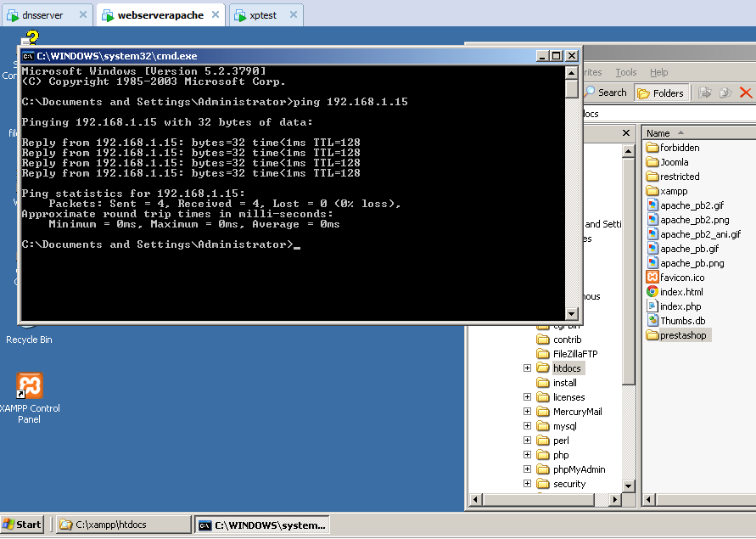Viewport: 756px width, 539px height.
Task: Select phpMyAdmin folder in tree
Action: pyautogui.click(x=571, y=469)
